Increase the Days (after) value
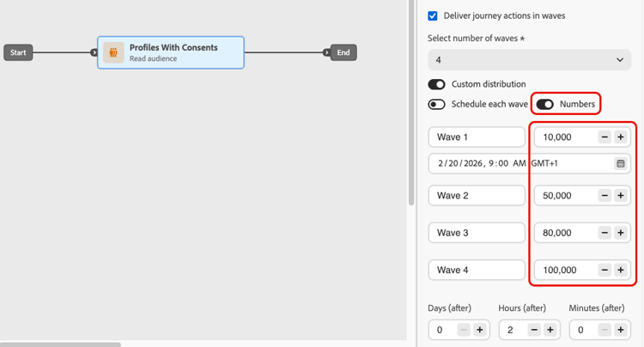Screen dimensions: 644x347 [480, 330]
